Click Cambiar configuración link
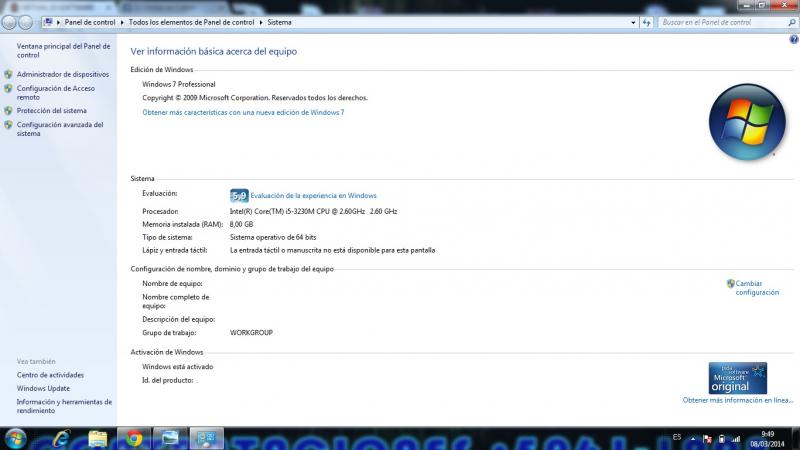The height and width of the screenshot is (450, 800). (757, 288)
